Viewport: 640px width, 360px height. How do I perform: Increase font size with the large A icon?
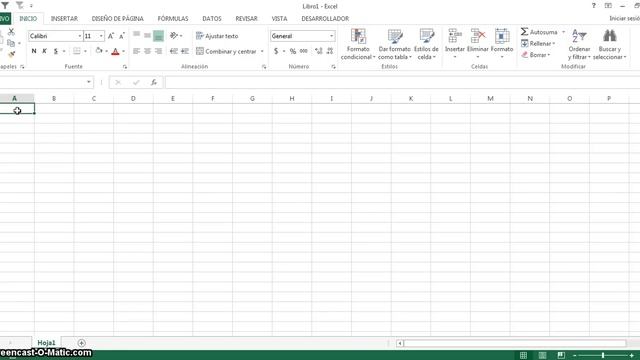click(111, 36)
